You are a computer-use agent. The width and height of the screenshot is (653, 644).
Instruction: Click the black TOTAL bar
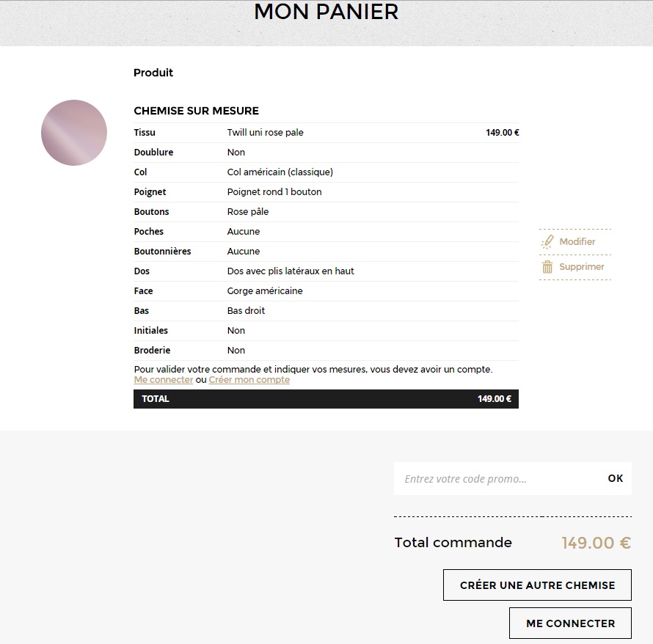326,399
